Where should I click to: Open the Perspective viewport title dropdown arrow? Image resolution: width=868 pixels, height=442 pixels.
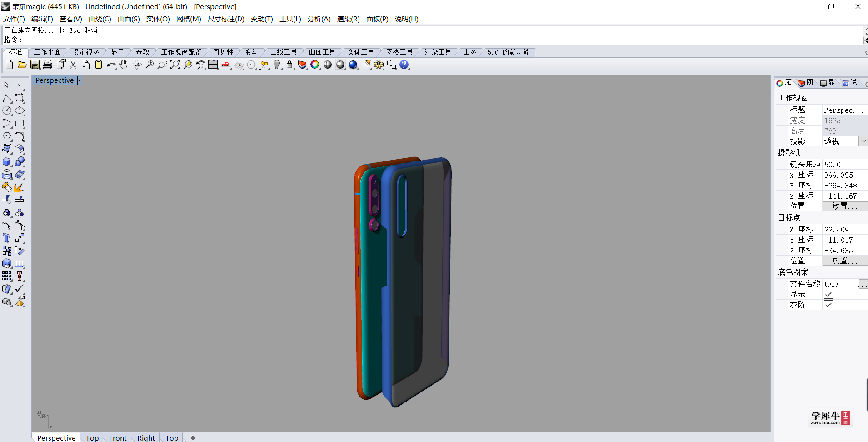tap(80, 80)
